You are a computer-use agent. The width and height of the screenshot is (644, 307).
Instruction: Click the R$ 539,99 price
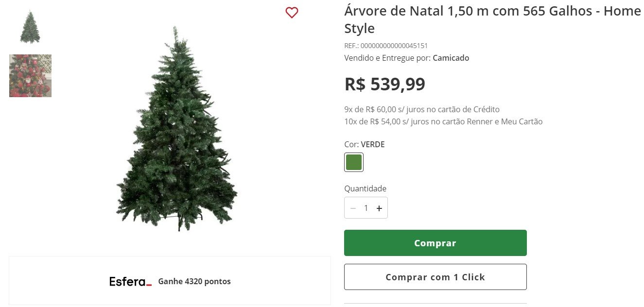tap(384, 84)
